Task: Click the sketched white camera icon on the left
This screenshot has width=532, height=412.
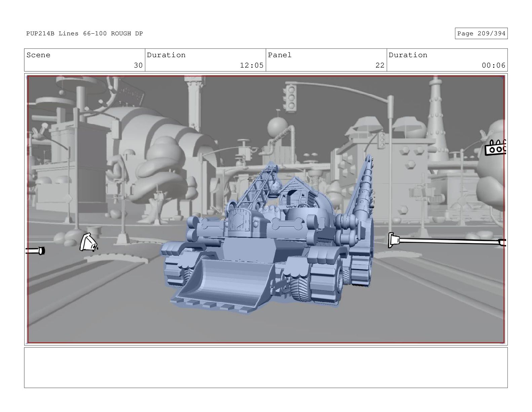Action: coord(89,242)
